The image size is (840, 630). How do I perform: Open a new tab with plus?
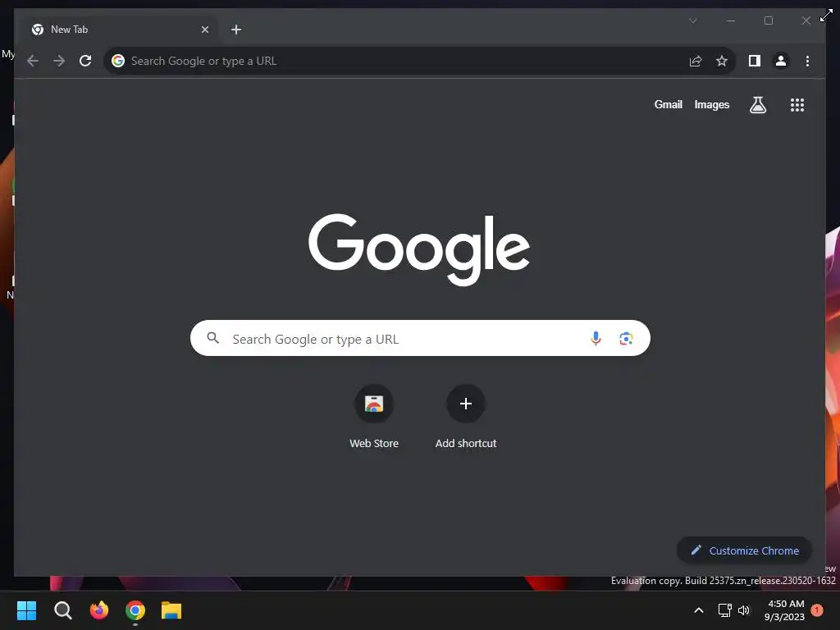tap(235, 30)
